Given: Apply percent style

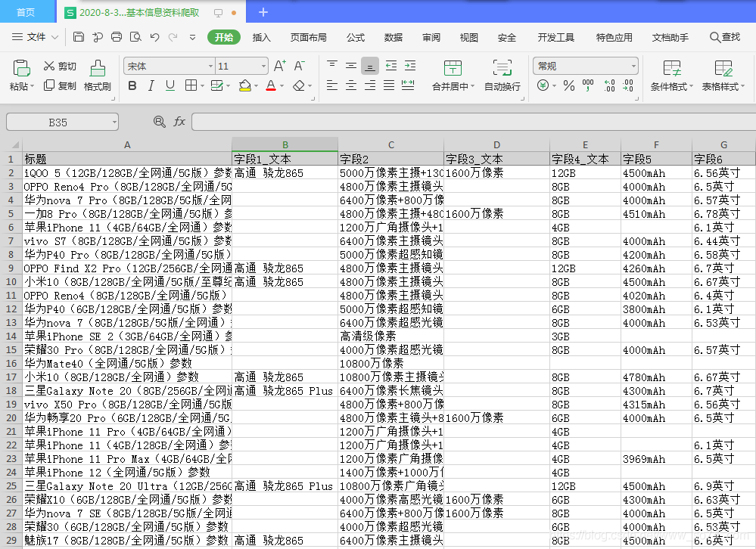Looking at the screenshot, I should pos(569,85).
